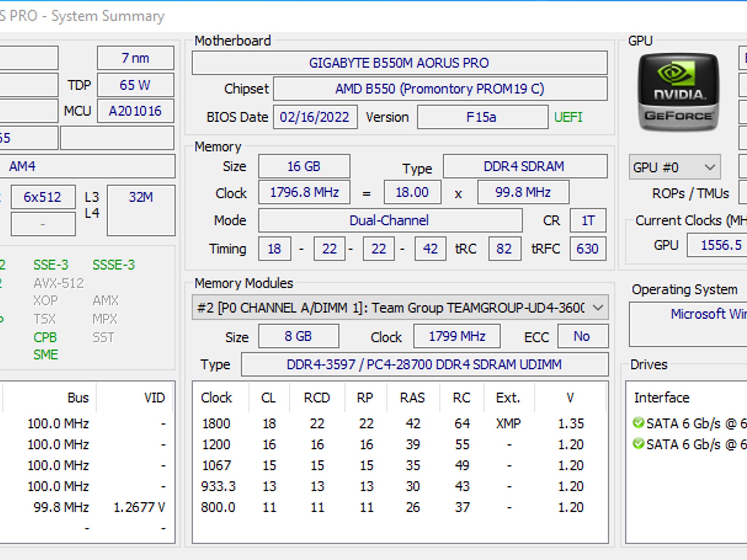Select the memory clock 1796.8 MHz field
This screenshot has width=747, height=560.
[x=304, y=192]
